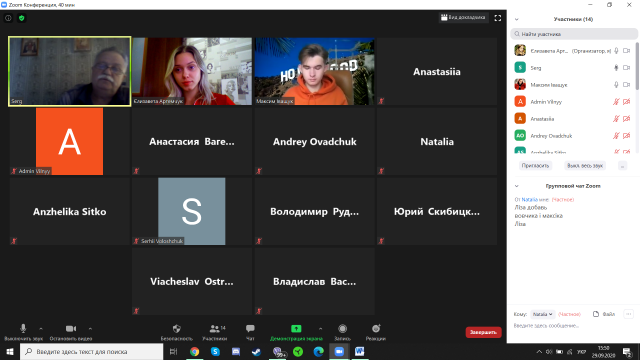The height and width of the screenshot is (360, 640).
Task: Toggle the Participants (Участники) panel
Action: click(x=215, y=332)
